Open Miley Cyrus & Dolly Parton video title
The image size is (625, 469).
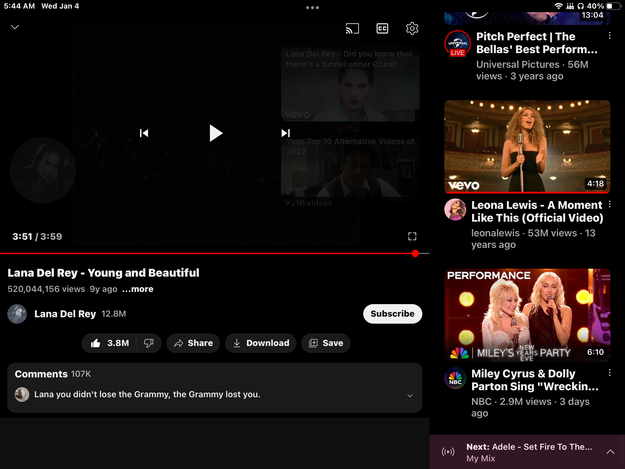coord(535,380)
